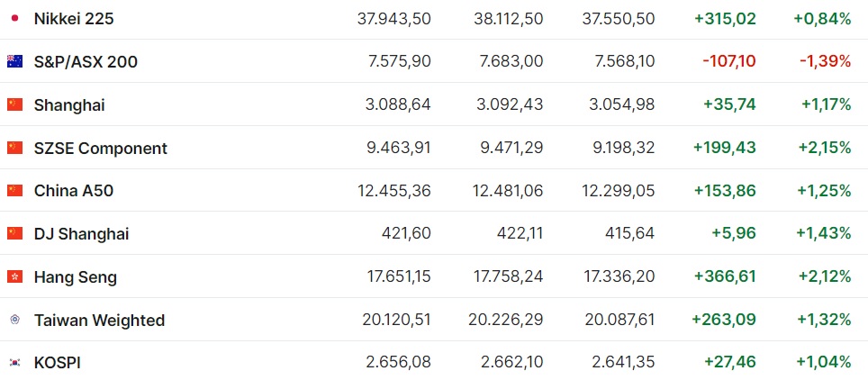The height and width of the screenshot is (380, 868).
Task: Click the South Korea flag beside KOSPI
Action: coord(14,363)
